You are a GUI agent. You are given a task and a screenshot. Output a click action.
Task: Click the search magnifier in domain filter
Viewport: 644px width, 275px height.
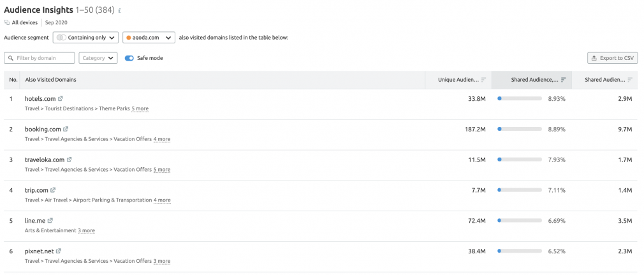click(x=11, y=58)
